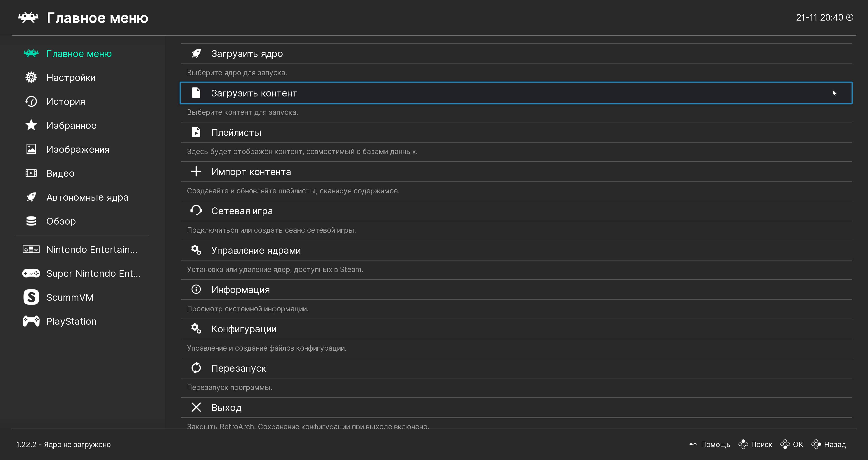Click the X icon next to Выход

coord(196,407)
